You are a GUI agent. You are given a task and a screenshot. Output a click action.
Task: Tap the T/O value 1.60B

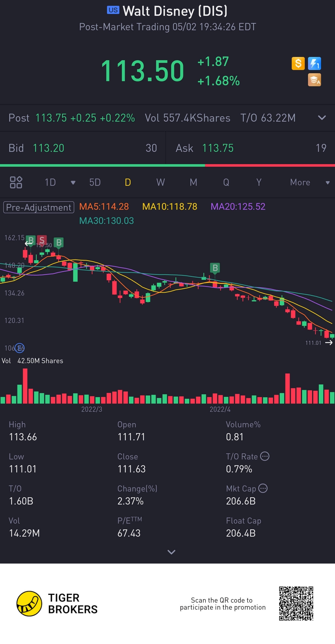tap(21, 501)
